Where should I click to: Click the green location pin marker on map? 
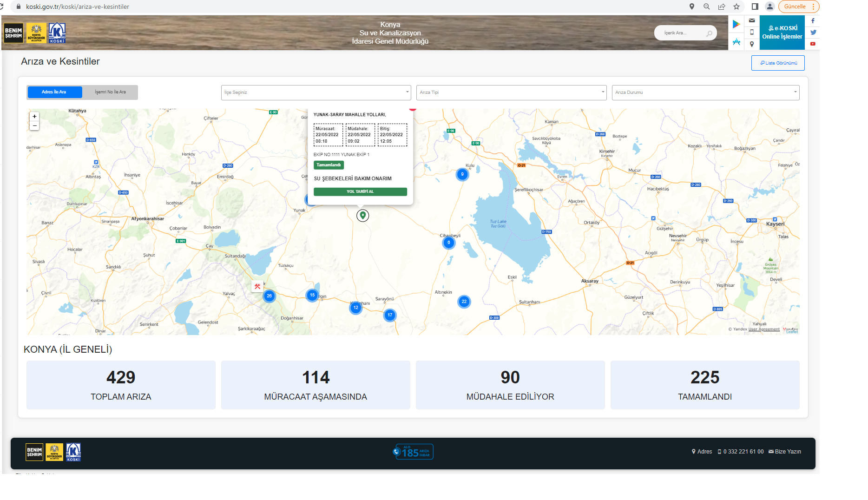[x=363, y=215]
